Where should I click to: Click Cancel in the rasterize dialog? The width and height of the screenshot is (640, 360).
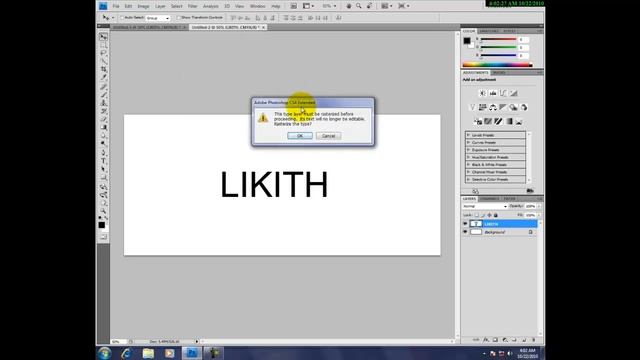[329, 136]
